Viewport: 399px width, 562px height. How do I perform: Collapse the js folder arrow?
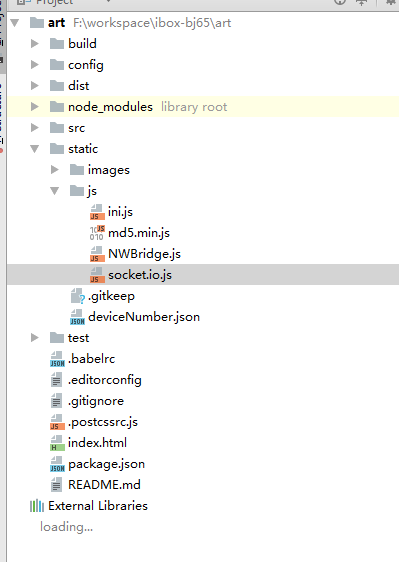pyautogui.click(x=54, y=191)
